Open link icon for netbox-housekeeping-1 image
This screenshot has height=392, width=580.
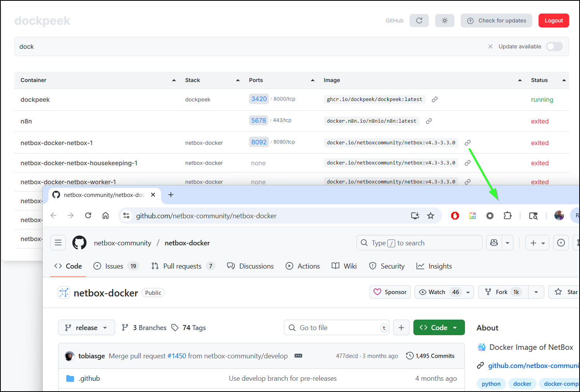pyautogui.click(x=468, y=163)
